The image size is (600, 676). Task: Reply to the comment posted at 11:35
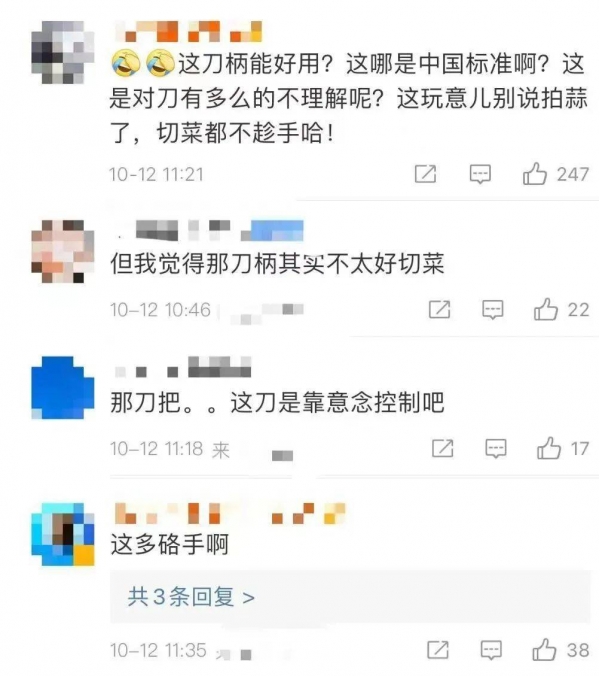point(491,650)
